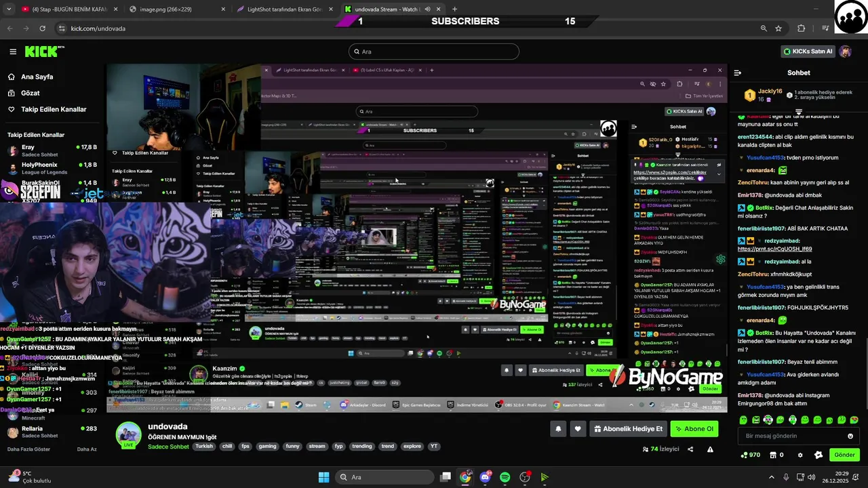The image size is (868, 488).
Task: Click the green Abone Ol button
Action: click(x=694, y=428)
